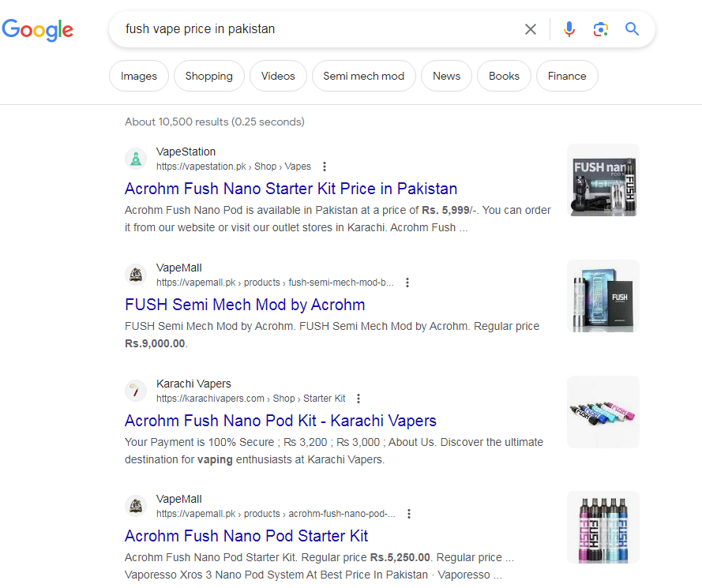This screenshot has width=702, height=588.
Task: Click the Google logo
Action: point(38,30)
